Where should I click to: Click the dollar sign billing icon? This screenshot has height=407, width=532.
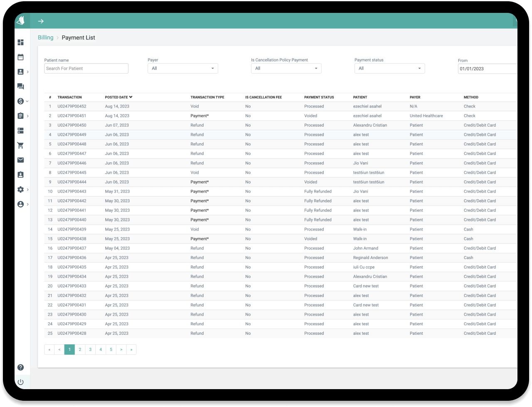20,101
